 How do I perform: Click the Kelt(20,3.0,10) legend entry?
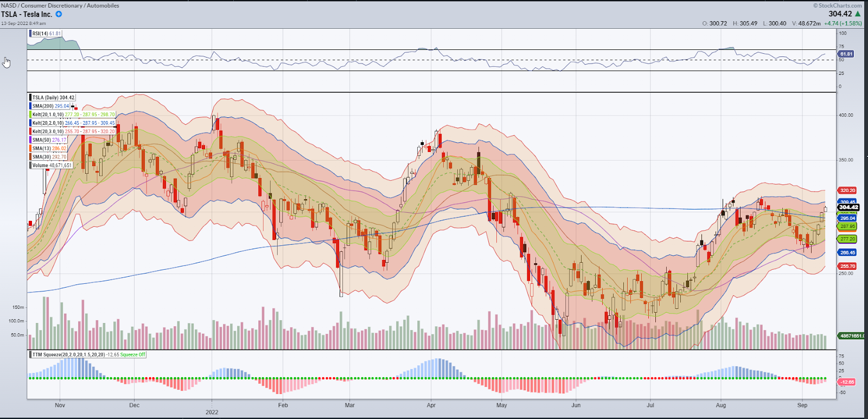click(x=73, y=131)
